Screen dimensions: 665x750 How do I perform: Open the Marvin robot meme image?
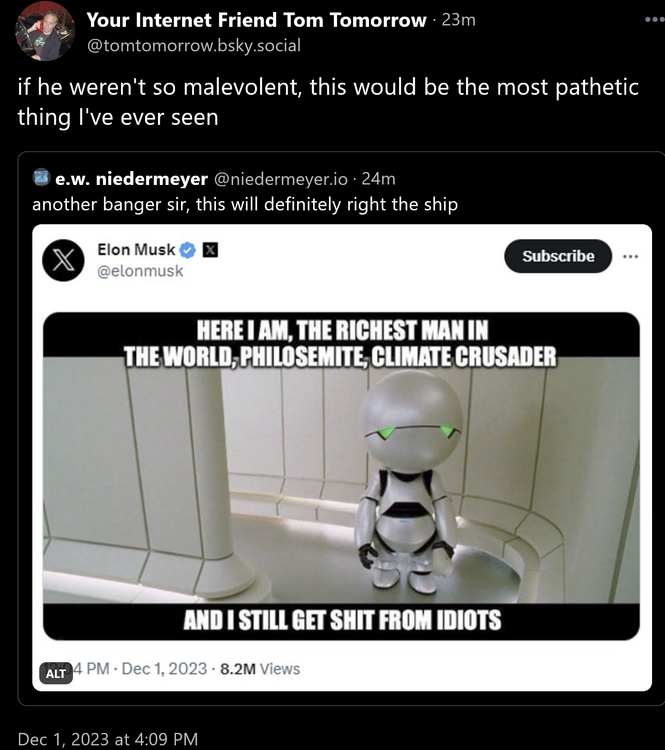coord(341,475)
